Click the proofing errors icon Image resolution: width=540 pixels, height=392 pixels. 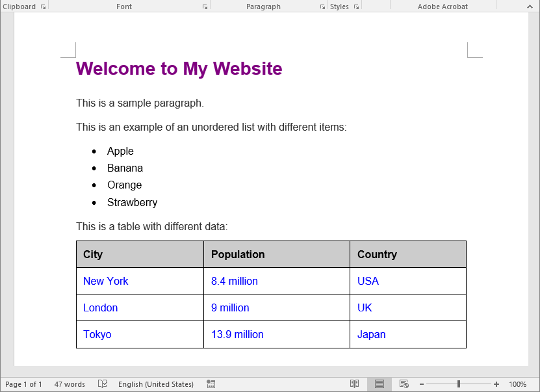pos(103,384)
